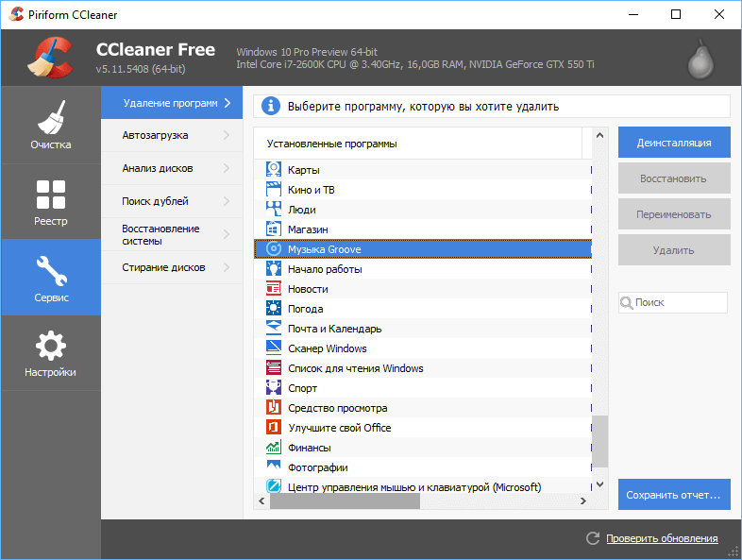Click the pear icon in header
This screenshot has width=742, height=560.
(700, 59)
